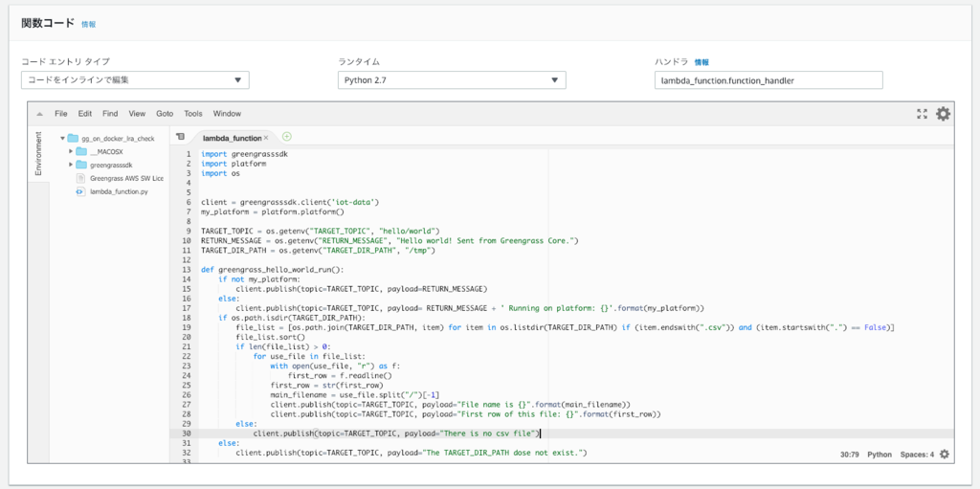Expand the __MACOSX folder arrow
The width and height of the screenshot is (980, 489).
[x=71, y=151]
